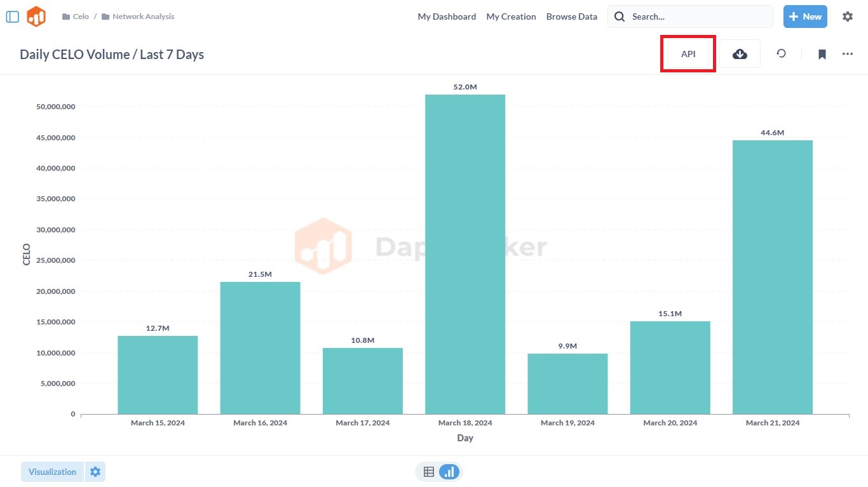Image resolution: width=868 pixels, height=487 pixels.
Task: Download chart data via cloud icon
Action: coord(740,54)
